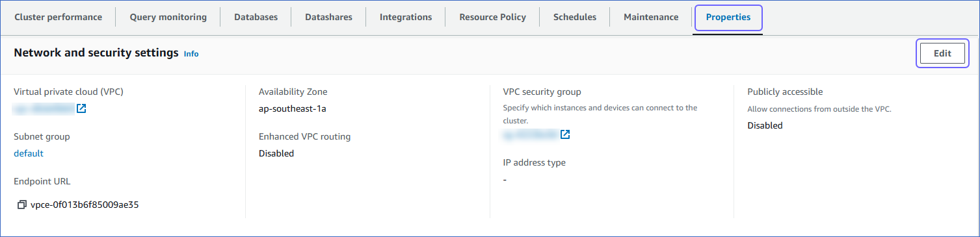
Task: Select the Properties tab
Action: 728,18
